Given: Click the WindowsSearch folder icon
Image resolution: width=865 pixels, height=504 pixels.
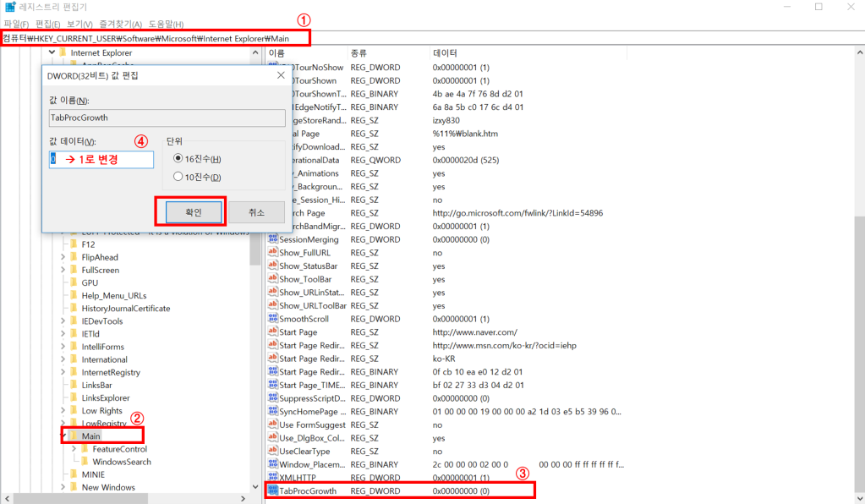Looking at the screenshot, I should tap(85, 462).
